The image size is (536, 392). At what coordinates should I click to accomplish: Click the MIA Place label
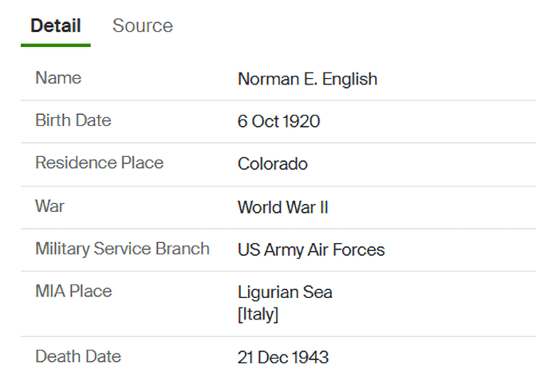[73, 291]
